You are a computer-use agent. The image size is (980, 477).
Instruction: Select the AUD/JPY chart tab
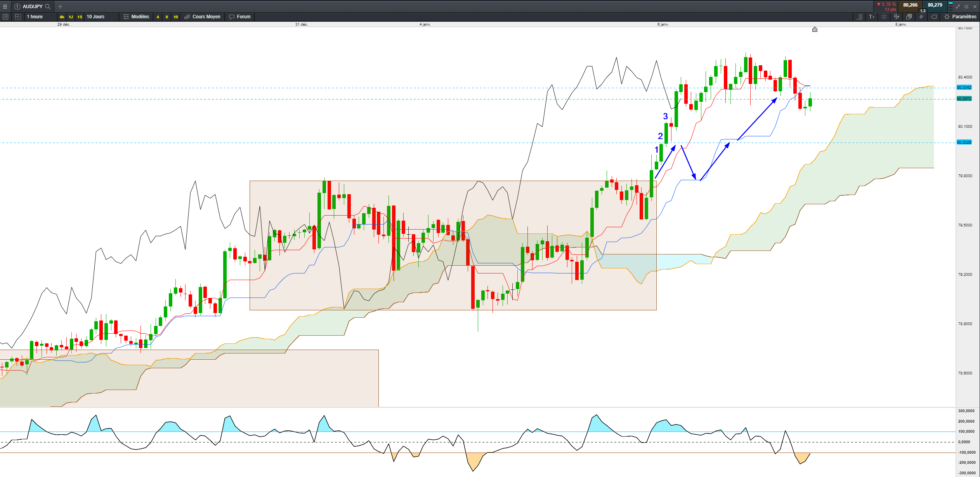33,7
